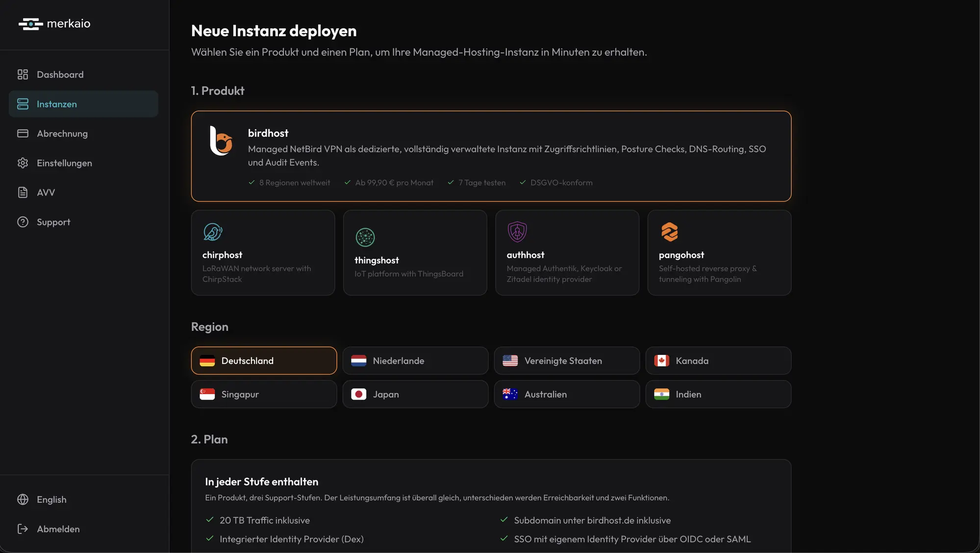Click the Abmelden logout arrow icon
The image size is (980, 553).
tap(23, 528)
